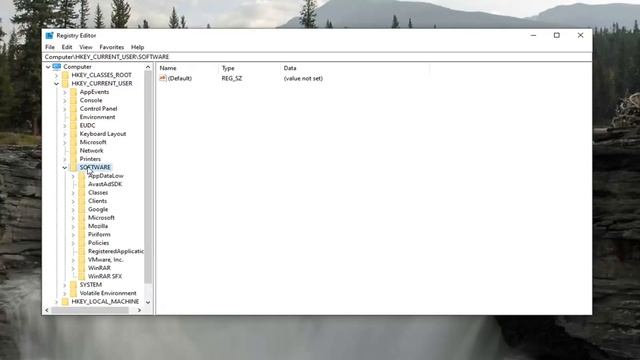Select the (Default) value name
Screen dimensions: 640x360
click(x=180, y=78)
